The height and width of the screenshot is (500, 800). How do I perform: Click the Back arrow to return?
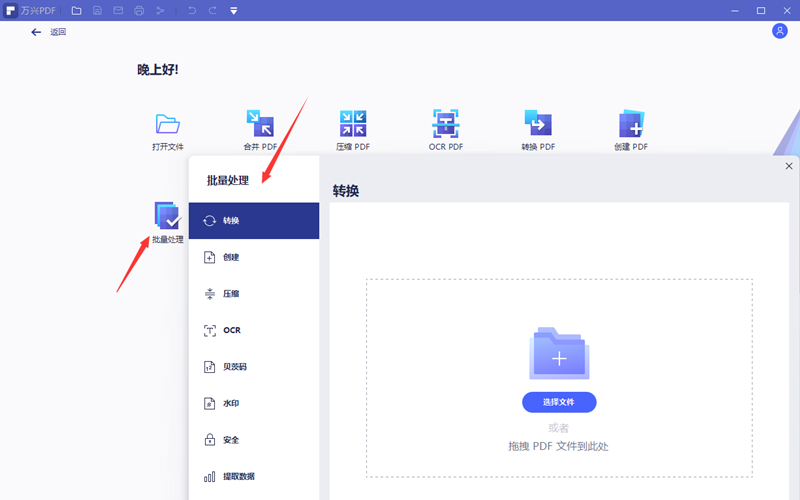coord(37,32)
